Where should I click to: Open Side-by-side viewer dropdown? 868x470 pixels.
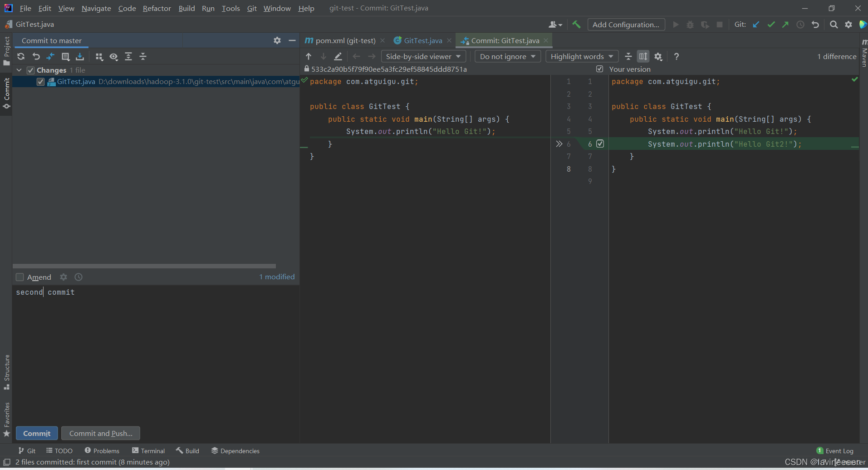[423, 56]
